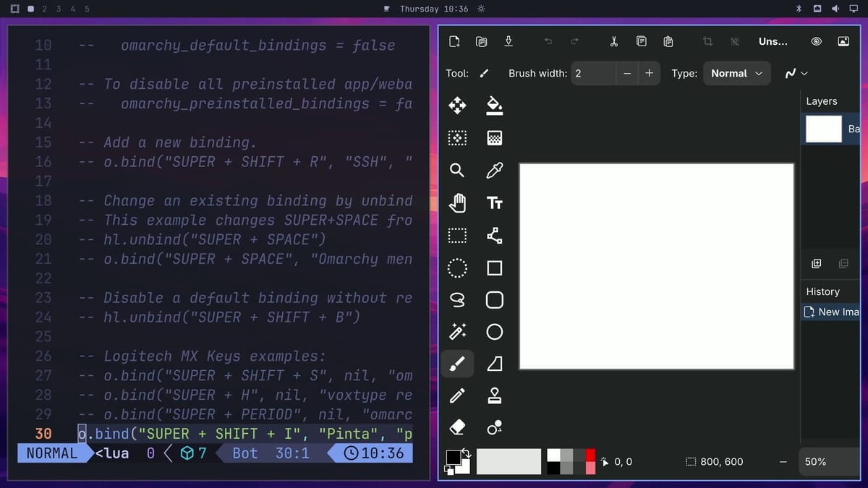Click the Deselect All icon
868x488 pixels.
tap(734, 41)
